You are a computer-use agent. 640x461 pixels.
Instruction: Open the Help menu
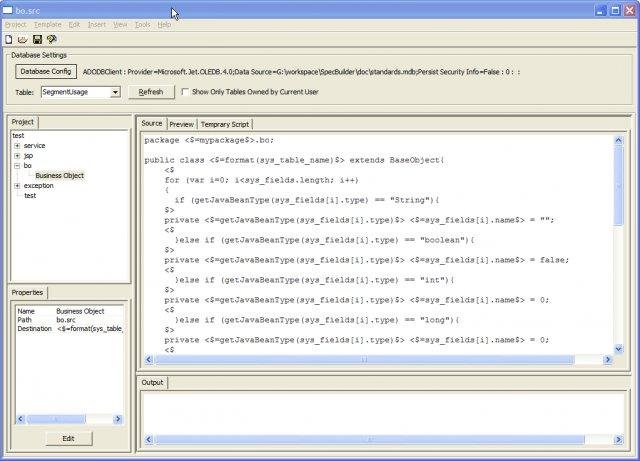(164, 25)
